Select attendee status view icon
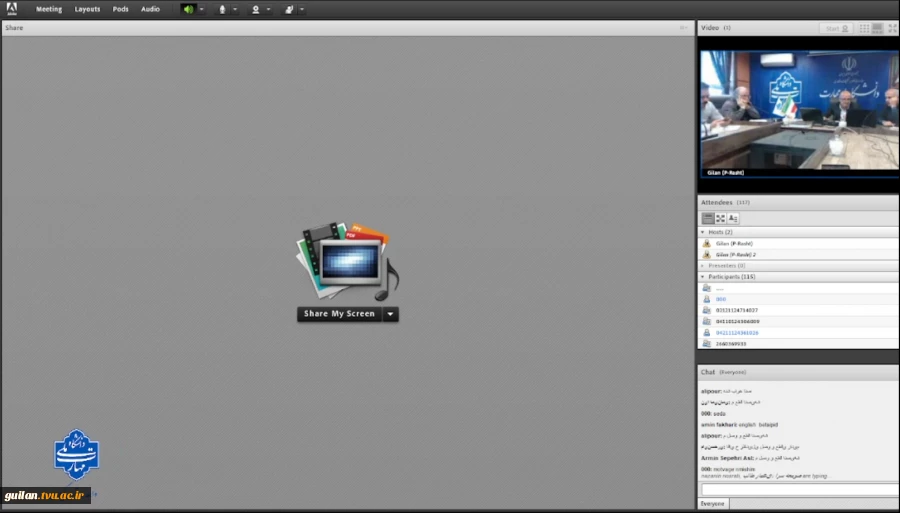900x513 pixels. click(x=733, y=218)
